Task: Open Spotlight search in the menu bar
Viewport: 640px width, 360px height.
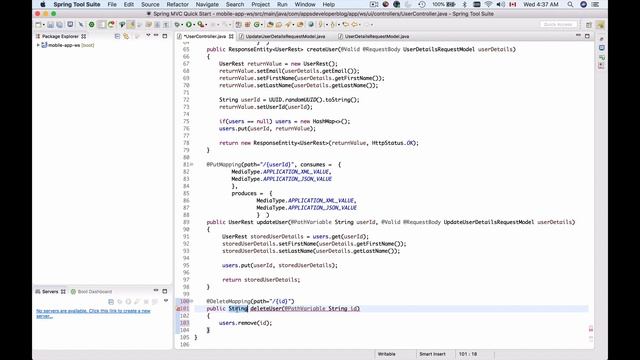Action: point(570,4)
